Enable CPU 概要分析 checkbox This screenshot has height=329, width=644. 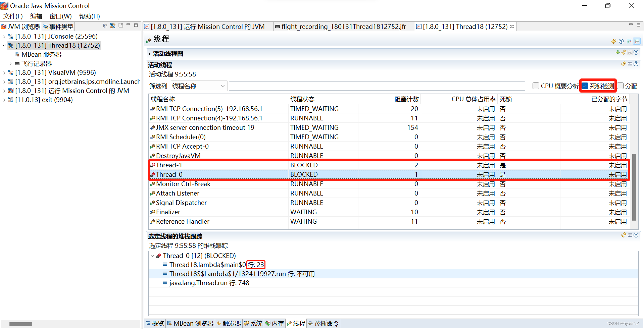point(536,86)
